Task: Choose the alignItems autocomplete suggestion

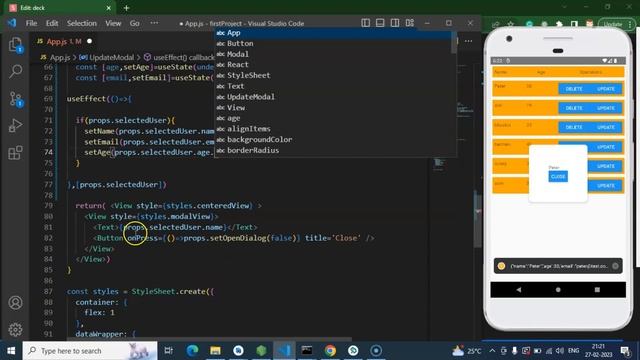Action: pos(332,129)
